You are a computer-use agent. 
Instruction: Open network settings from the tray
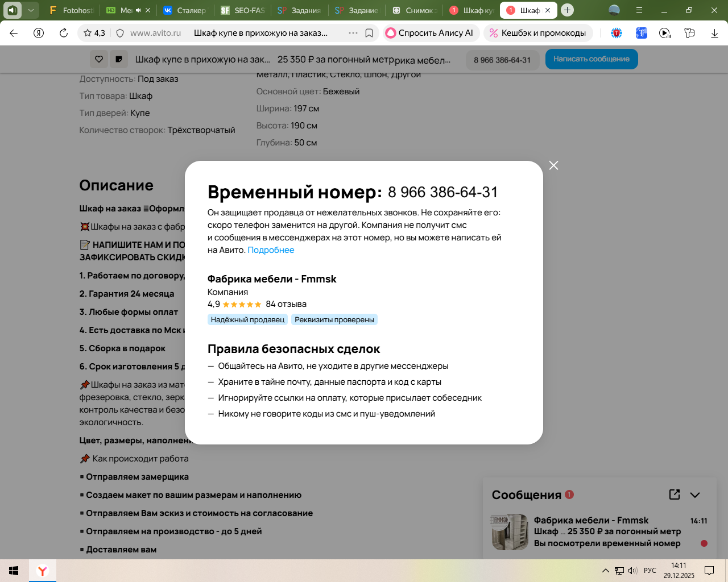click(619, 571)
